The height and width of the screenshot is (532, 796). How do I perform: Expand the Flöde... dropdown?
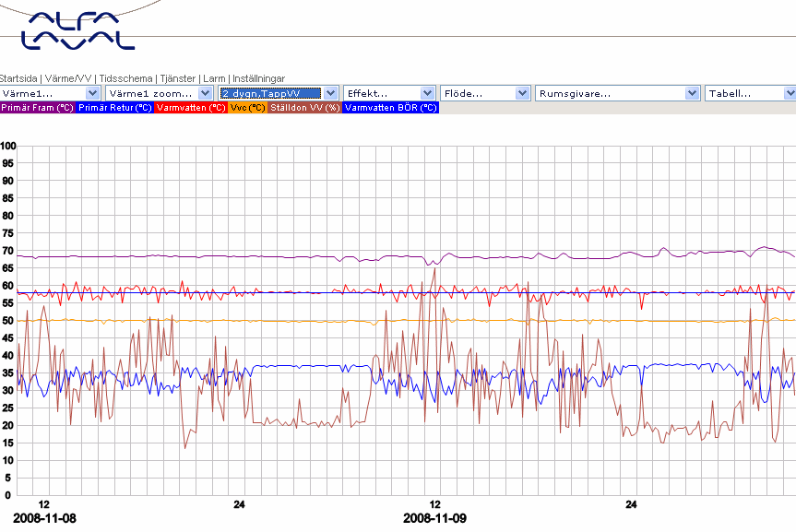pyautogui.click(x=485, y=93)
